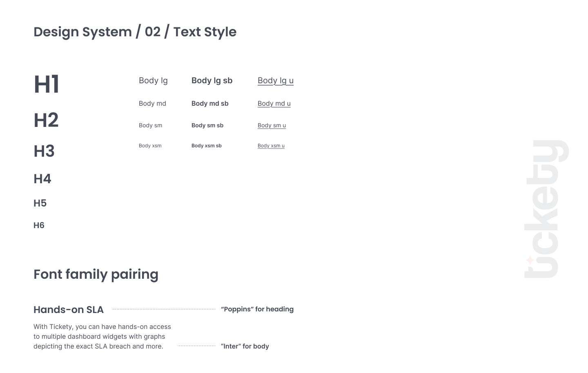Click the Body md sb bold sample
The height and width of the screenshot is (373, 588).
210,104
